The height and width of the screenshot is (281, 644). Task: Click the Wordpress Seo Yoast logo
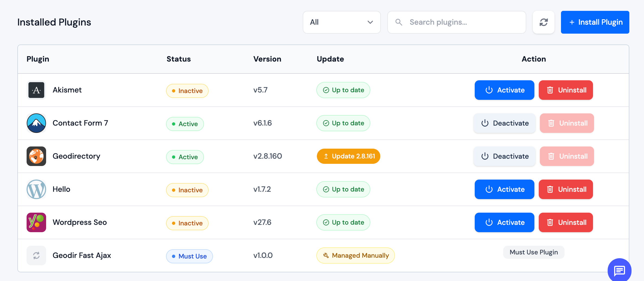36,222
